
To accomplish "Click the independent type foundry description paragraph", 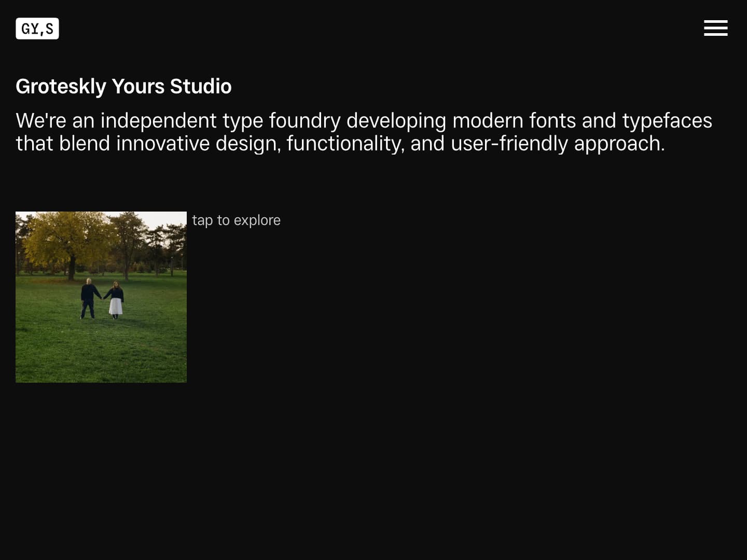I will 363,132.
